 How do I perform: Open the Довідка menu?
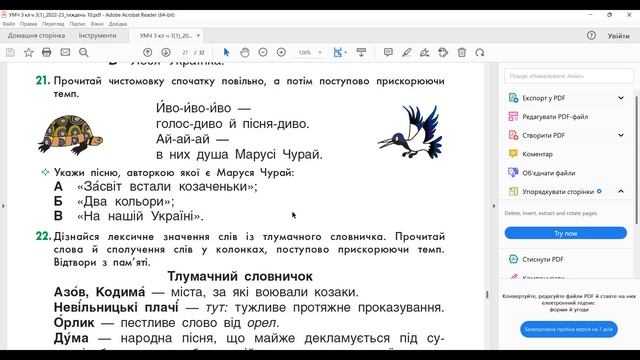(x=118, y=24)
